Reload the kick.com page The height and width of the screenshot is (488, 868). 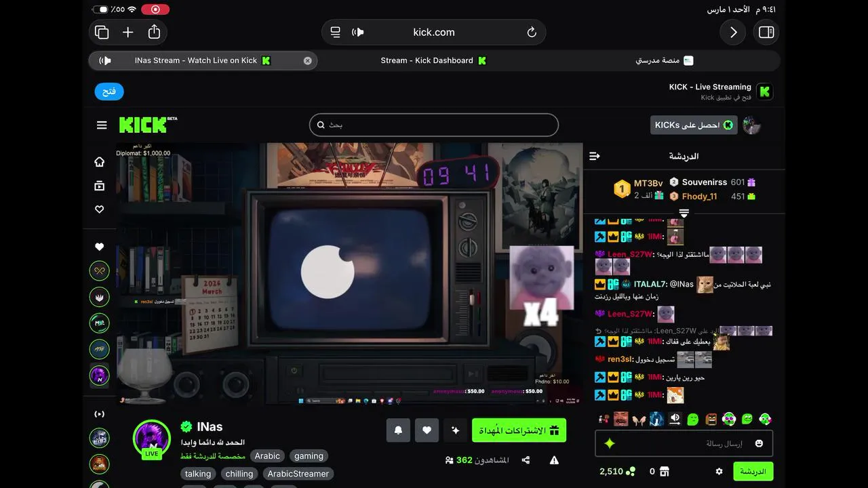click(532, 32)
